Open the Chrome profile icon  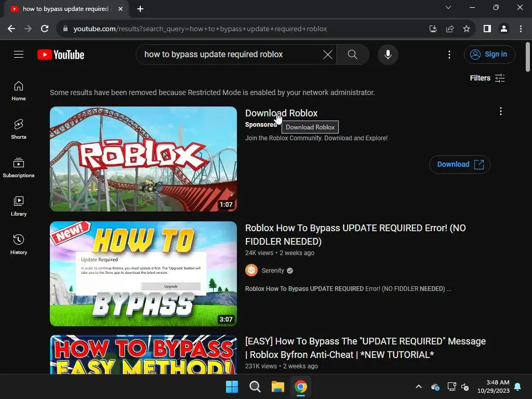[x=504, y=29]
